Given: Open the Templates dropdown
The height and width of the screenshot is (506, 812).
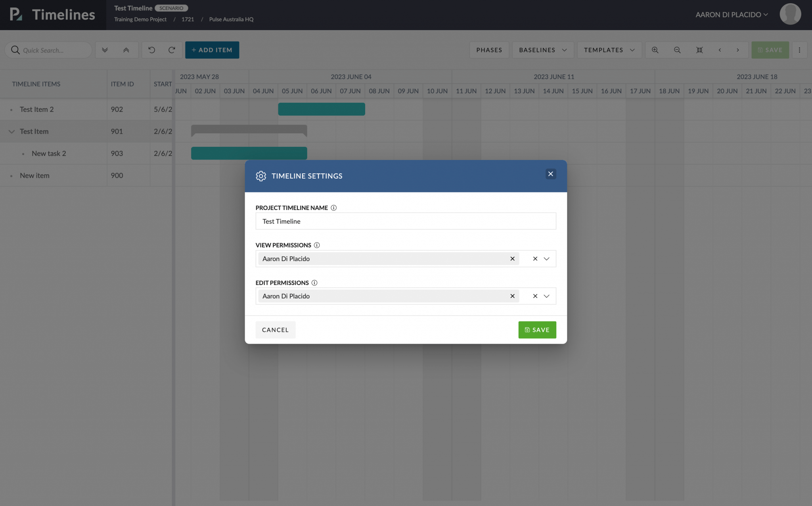Looking at the screenshot, I should [x=609, y=50].
